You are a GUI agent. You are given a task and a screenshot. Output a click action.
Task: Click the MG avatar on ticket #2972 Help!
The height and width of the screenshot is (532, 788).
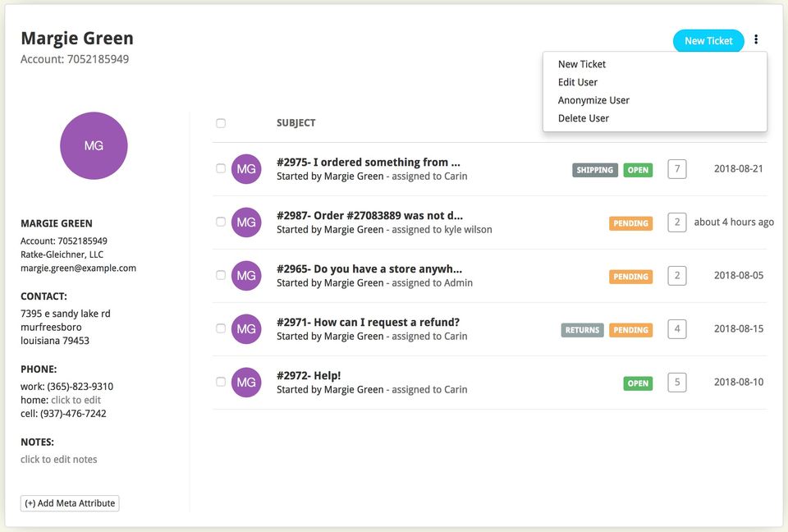point(246,383)
